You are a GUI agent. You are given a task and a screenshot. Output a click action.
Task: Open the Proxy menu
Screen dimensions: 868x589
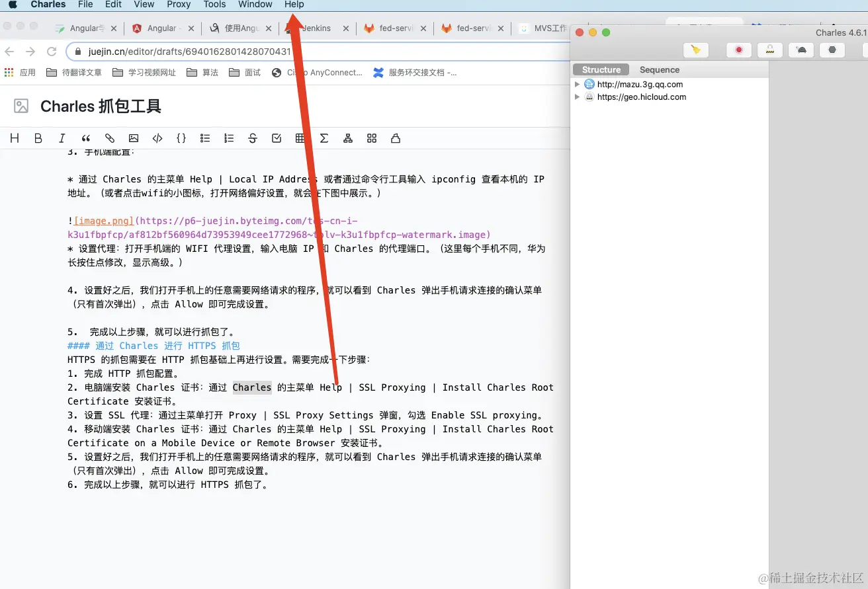179,5
